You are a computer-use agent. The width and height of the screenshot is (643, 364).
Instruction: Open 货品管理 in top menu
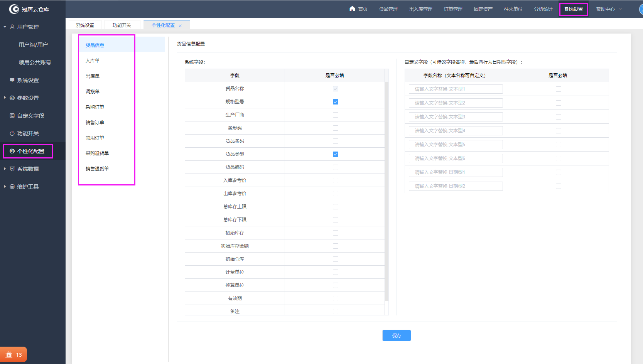point(388,9)
